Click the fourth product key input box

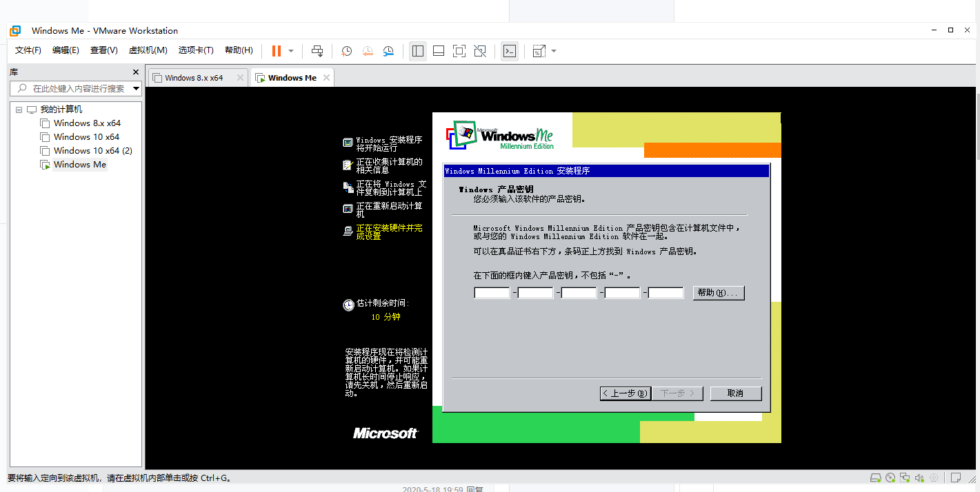point(622,293)
